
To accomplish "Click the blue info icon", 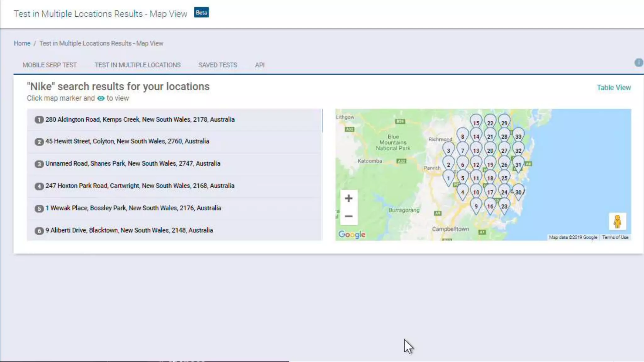I will pyautogui.click(x=638, y=63).
